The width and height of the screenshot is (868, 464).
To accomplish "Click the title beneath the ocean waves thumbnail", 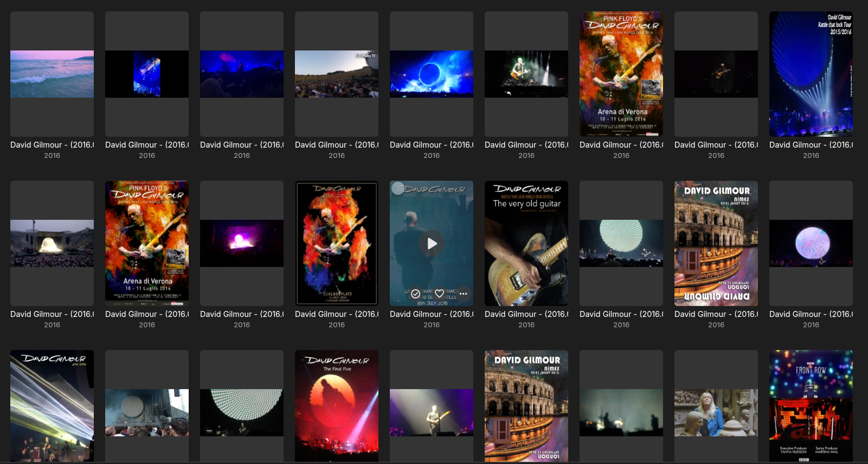I will pos(52,145).
